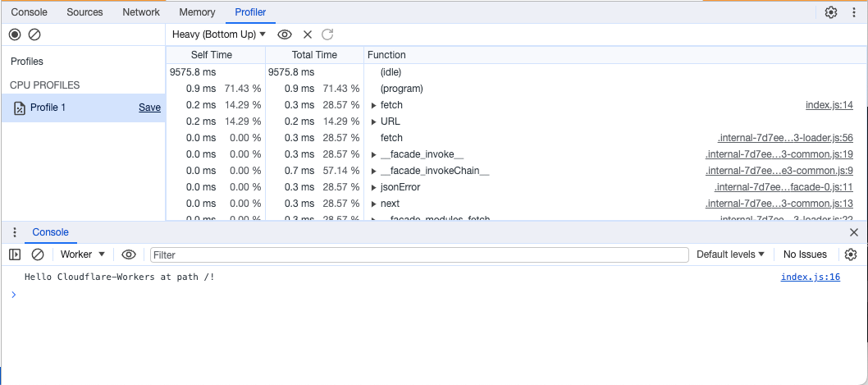This screenshot has height=385, width=868.
Task: Clear all profiles with the circle-slash icon
Action: coord(34,34)
